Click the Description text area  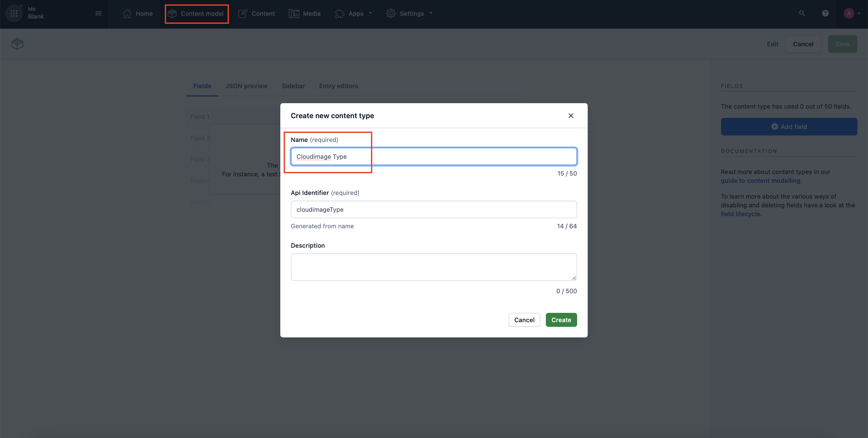434,267
